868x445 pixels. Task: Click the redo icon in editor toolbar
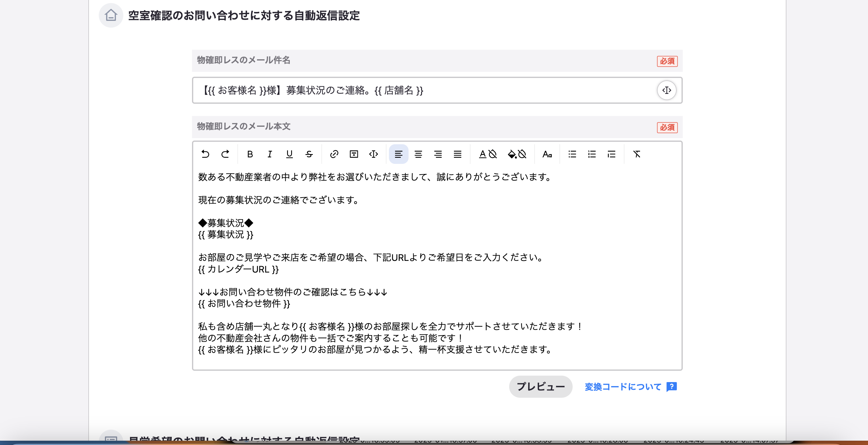(x=225, y=154)
